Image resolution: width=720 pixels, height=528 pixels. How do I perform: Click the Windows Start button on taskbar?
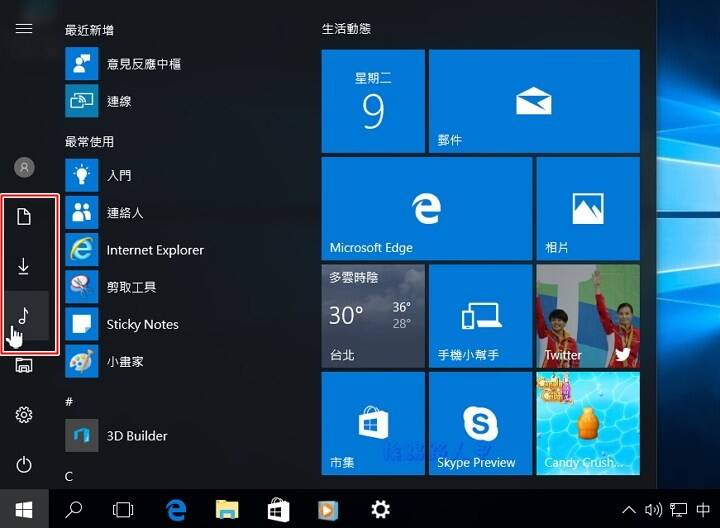[x=24, y=509]
